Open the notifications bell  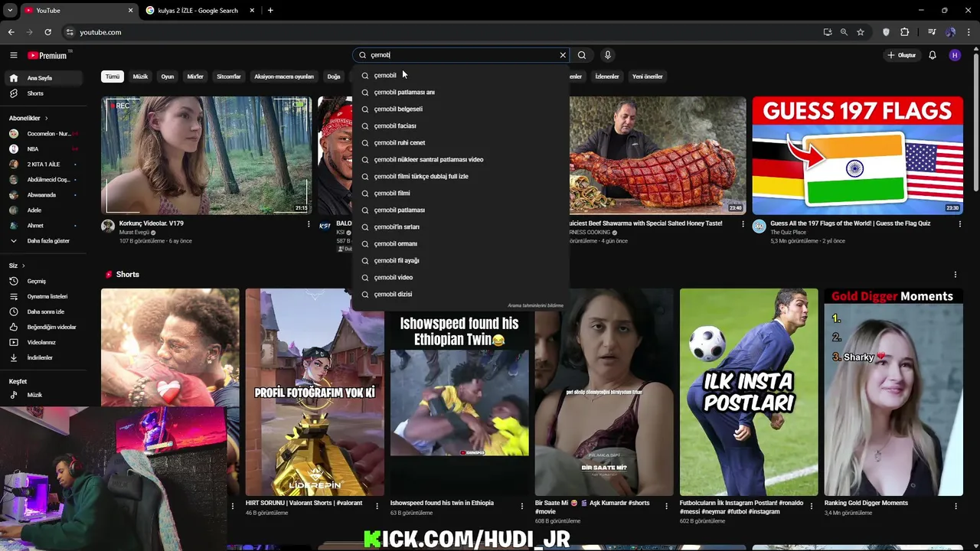coord(933,55)
